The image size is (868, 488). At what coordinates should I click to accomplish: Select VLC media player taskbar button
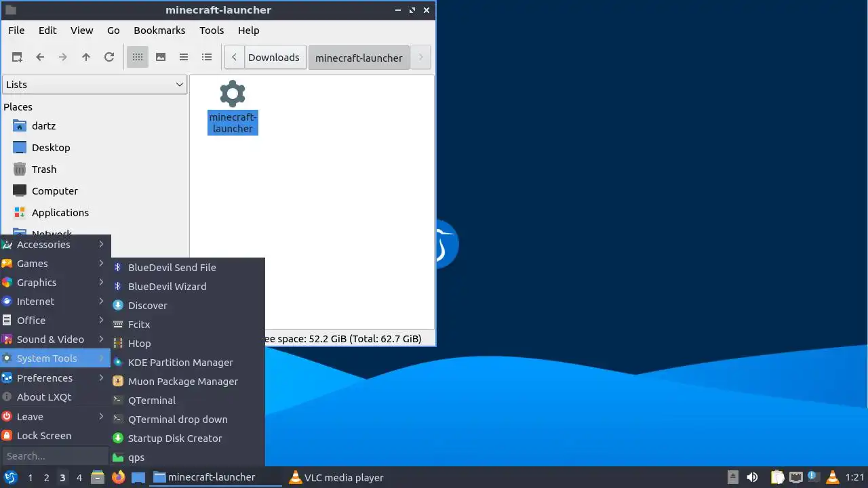(x=349, y=477)
